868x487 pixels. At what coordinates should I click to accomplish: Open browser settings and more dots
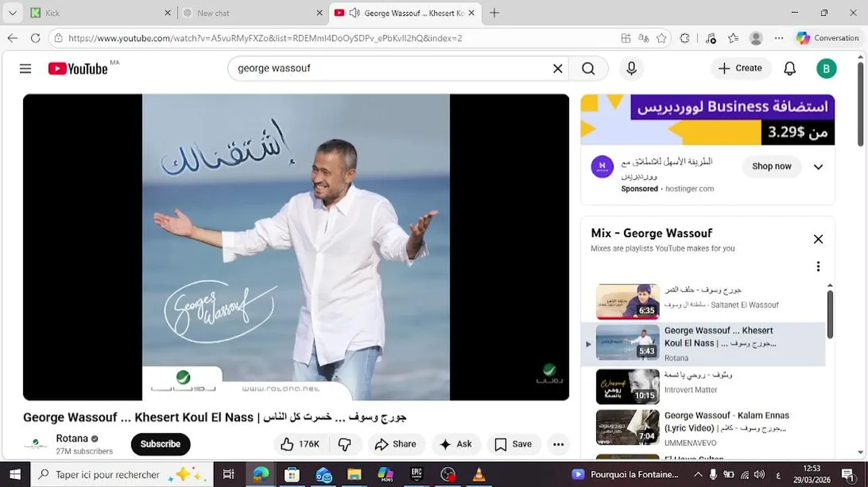(x=779, y=38)
